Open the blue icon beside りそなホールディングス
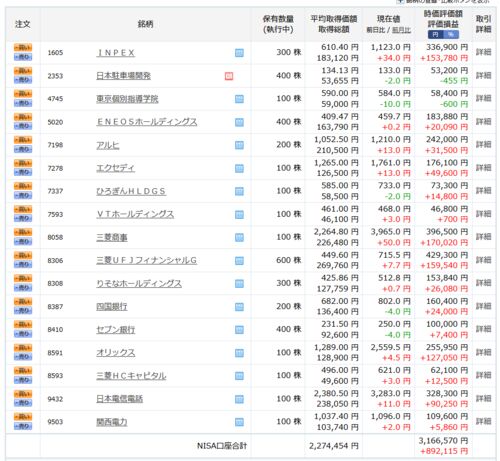 [239, 284]
